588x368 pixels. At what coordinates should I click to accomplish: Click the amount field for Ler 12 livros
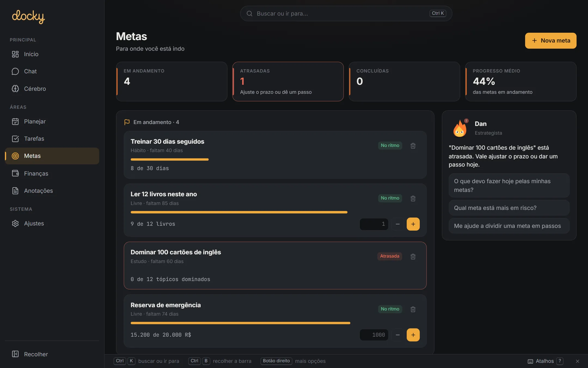(374, 224)
